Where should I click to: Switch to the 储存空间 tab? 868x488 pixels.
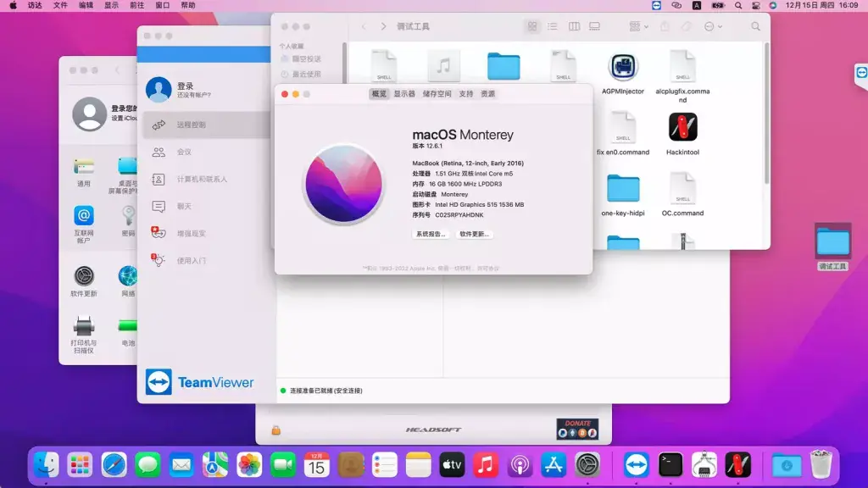click(437, 94)
